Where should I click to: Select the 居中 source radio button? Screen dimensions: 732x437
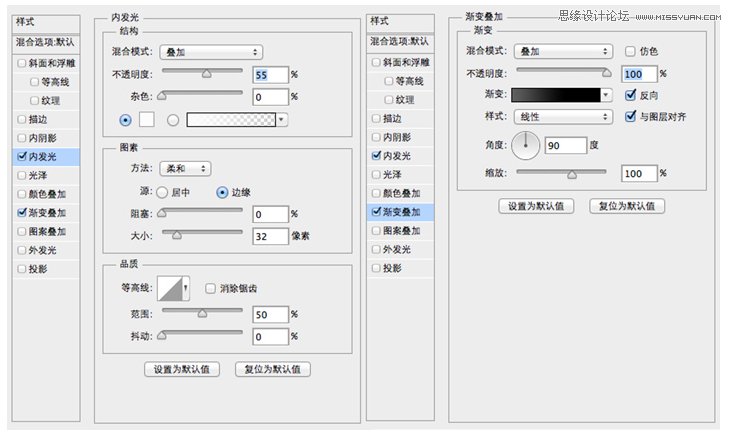tap(162, 192)
